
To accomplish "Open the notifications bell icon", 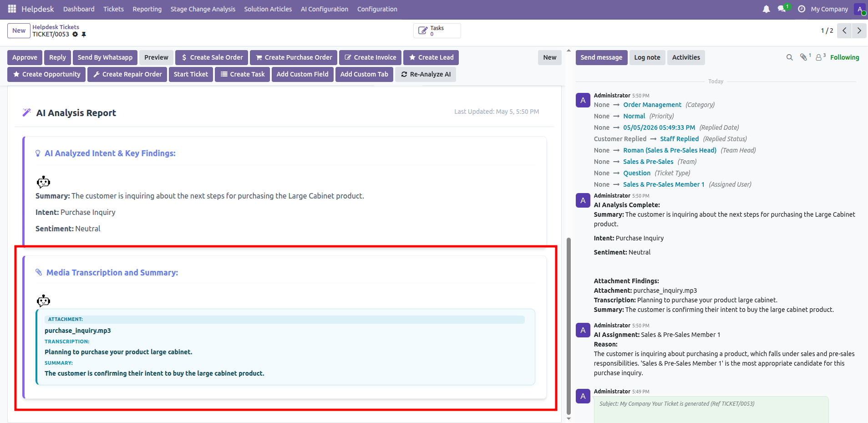I will click(x=766, y=9).
